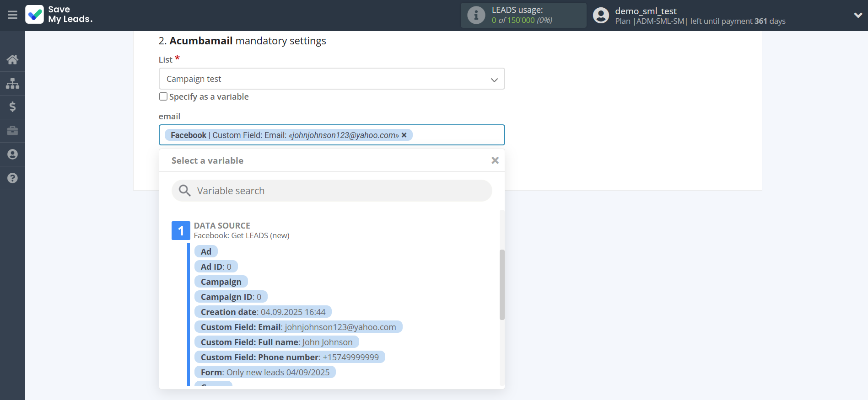Type in the Variable search field
This screenshot has height=400, width=868.
pos(339,191)
